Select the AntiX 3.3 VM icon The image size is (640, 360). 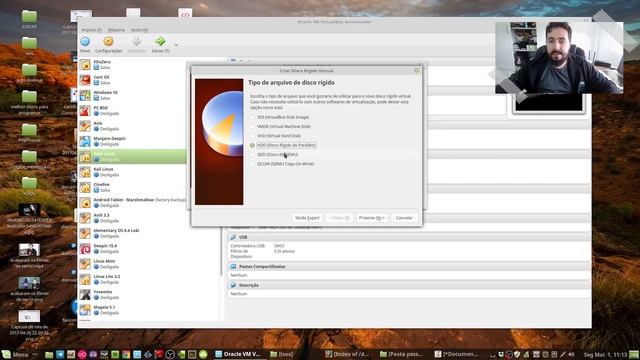click(x=85, y=218)
